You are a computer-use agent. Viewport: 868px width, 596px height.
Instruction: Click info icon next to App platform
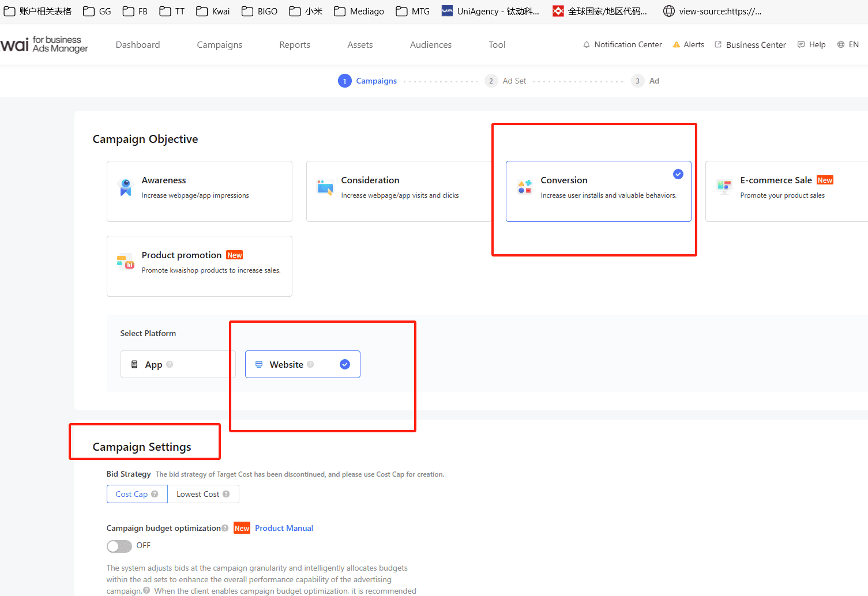170,364
